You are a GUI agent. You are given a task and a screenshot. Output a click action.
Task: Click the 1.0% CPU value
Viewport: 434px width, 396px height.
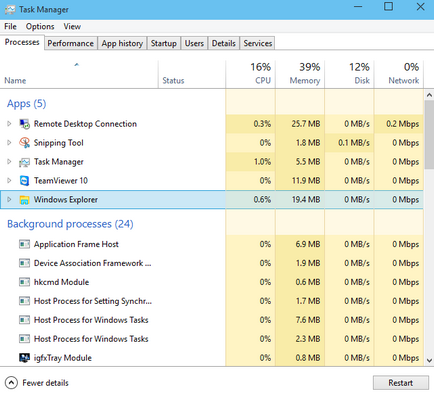[262, 162]
